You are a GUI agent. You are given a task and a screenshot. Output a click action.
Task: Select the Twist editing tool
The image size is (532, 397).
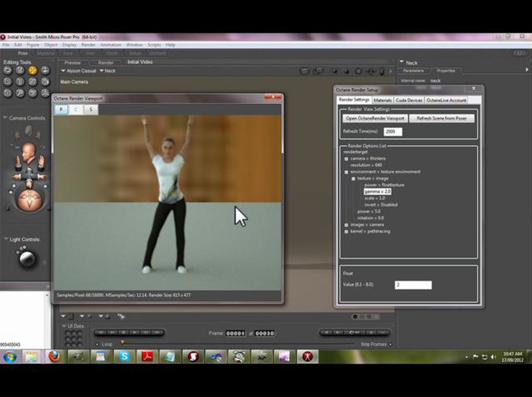tap(20, 70)
